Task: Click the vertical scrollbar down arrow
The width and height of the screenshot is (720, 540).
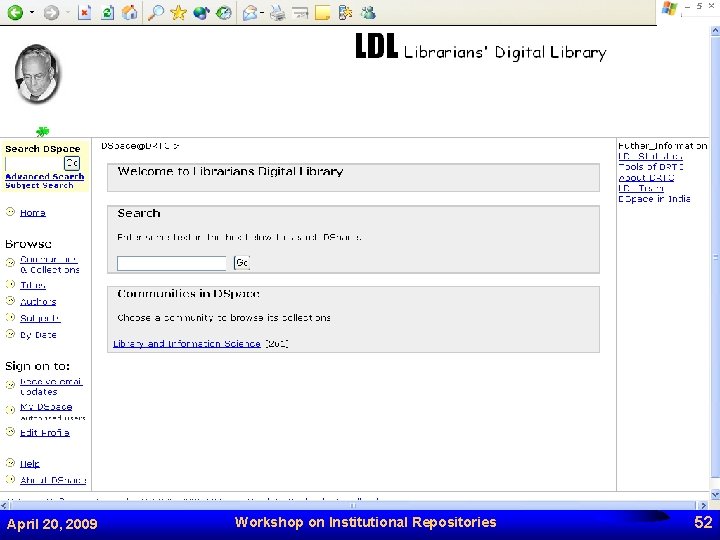Action: 715,495
